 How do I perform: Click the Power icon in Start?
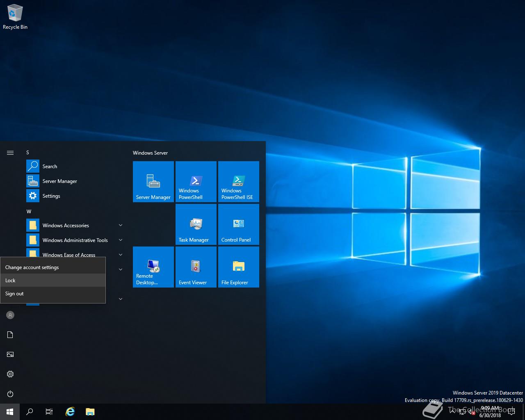click(x=10, y=394)
